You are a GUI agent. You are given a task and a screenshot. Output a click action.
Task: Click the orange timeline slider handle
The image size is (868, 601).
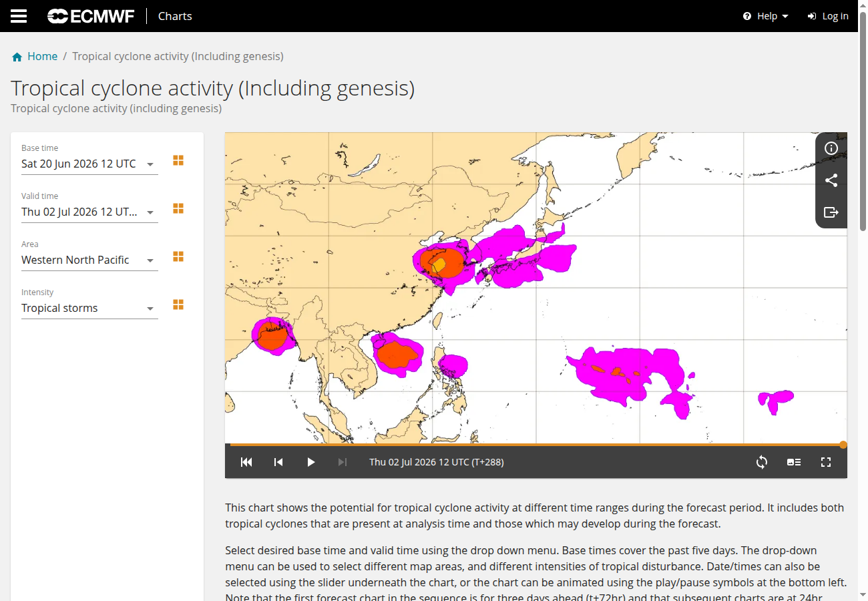pyautogui.click(x=843, y=445)
